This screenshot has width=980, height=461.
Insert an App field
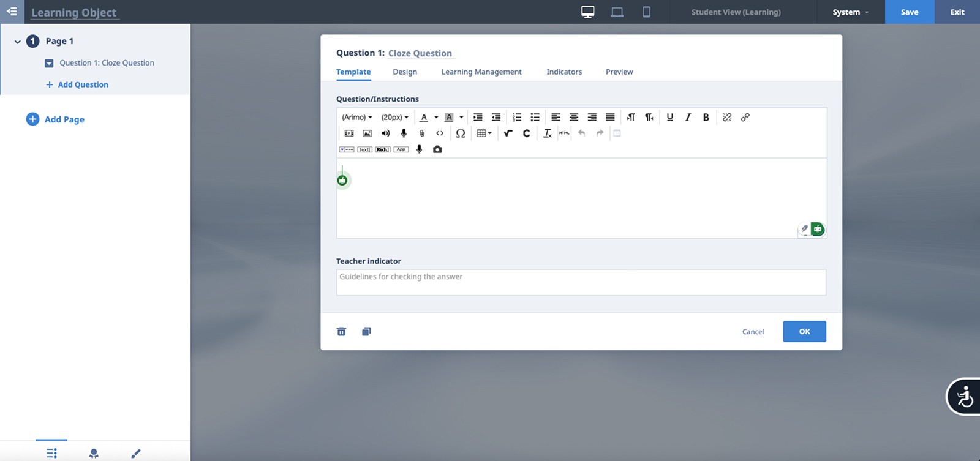[x=401, y=149]
